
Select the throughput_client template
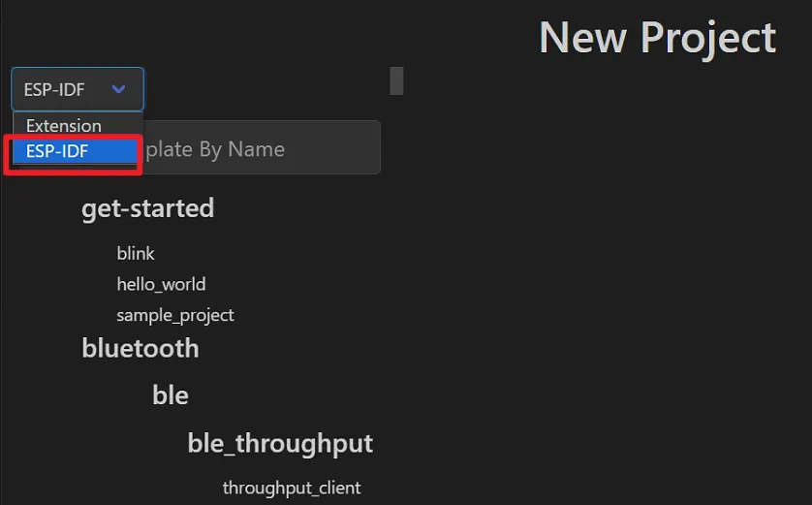pyautogui.click(x=292, y=488)
